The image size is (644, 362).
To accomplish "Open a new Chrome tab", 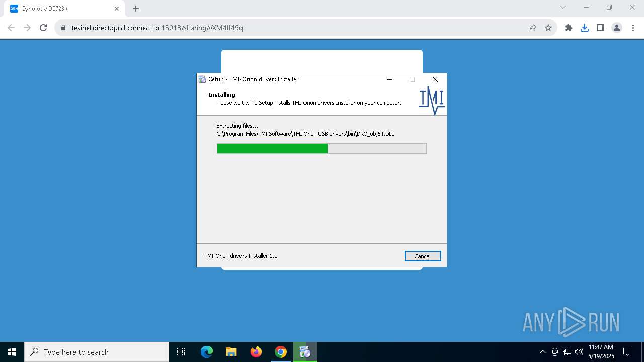I will (136, 9).
